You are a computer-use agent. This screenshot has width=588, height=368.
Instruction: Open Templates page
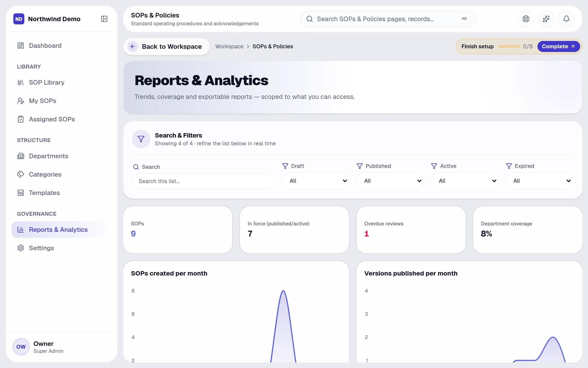point(62,193)
